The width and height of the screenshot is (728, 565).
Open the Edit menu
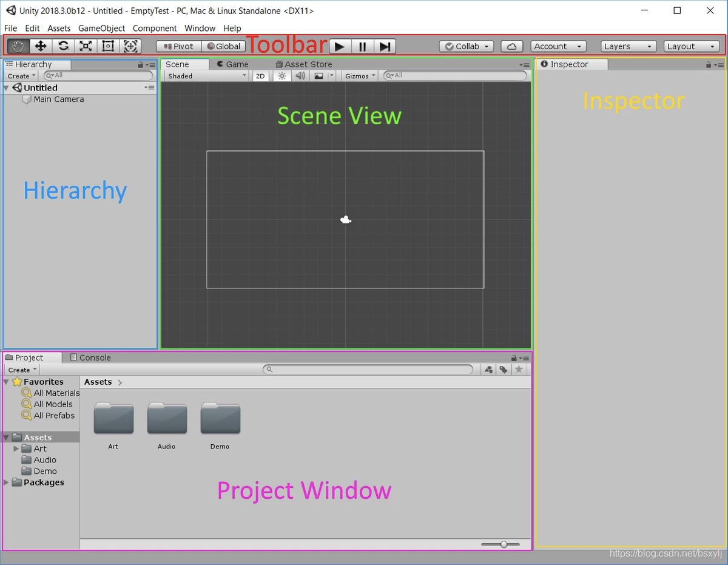click(32, 28)
